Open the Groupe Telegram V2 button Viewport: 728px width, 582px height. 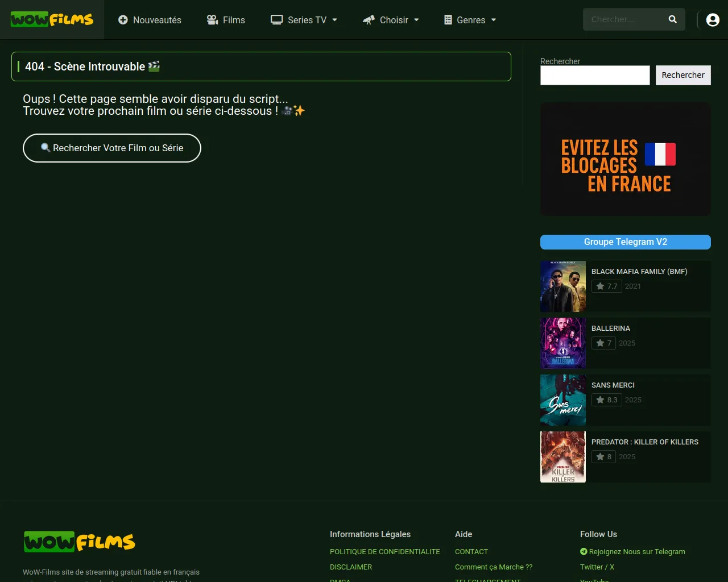tap(626, 242)
